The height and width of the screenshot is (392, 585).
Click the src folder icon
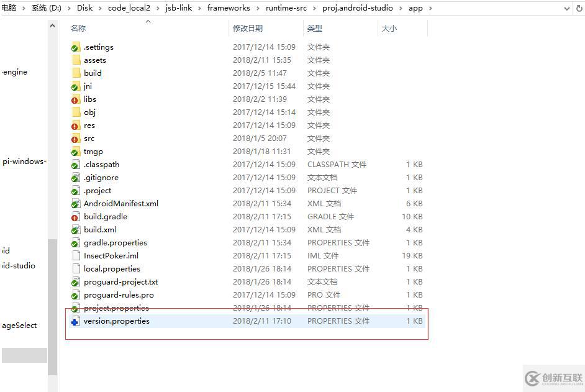[x=76, y=139]
